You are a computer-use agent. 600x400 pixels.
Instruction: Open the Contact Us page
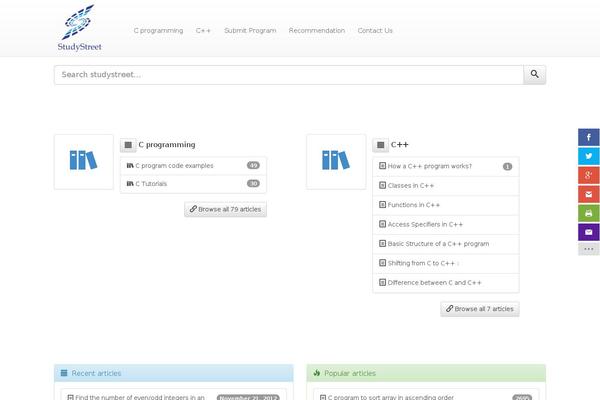[375, 31]
